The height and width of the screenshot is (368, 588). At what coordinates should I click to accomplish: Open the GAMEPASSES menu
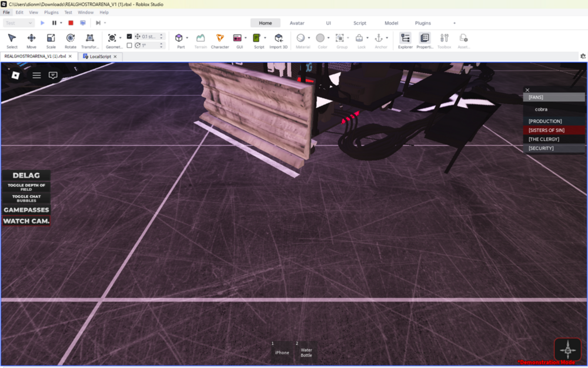tap(26, 210)
